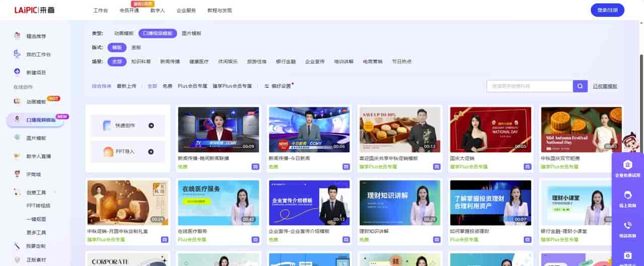Click badge icon on 如何掌握投资理财 card
644x266 pixels.
tap(527, 240)
